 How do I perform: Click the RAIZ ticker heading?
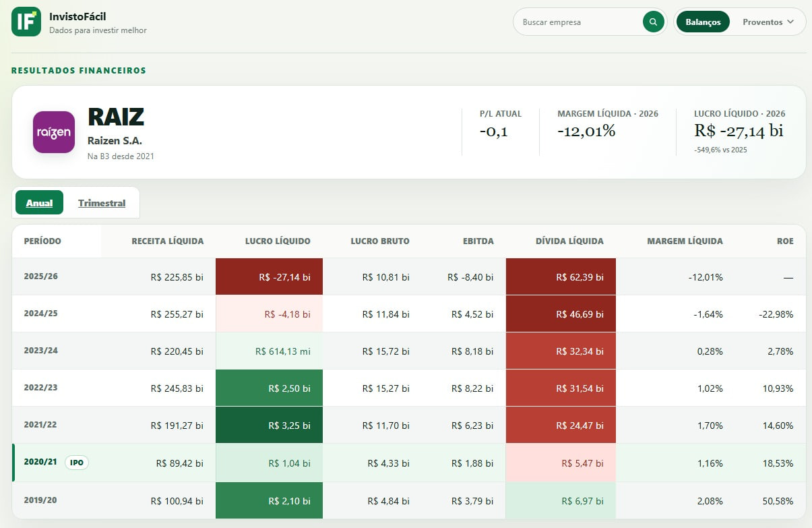tap(116, 117)
